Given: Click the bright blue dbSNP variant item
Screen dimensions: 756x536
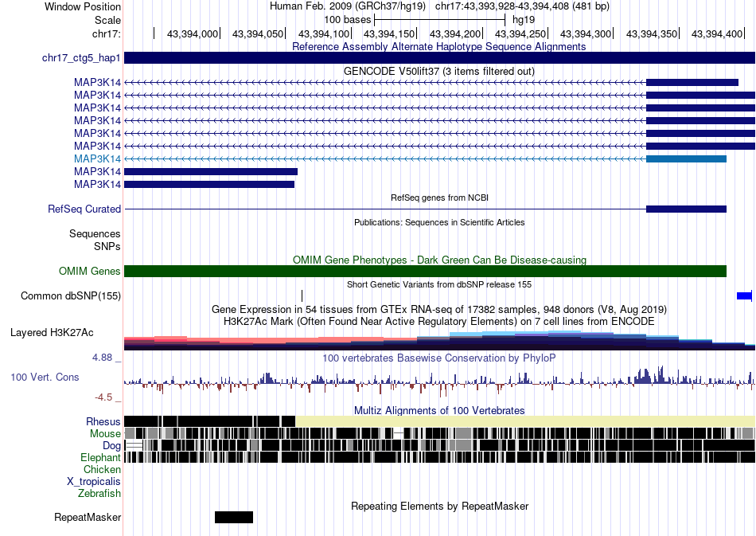Looking at the screenshot, I should pyautogui.click(x=744, y=295).
